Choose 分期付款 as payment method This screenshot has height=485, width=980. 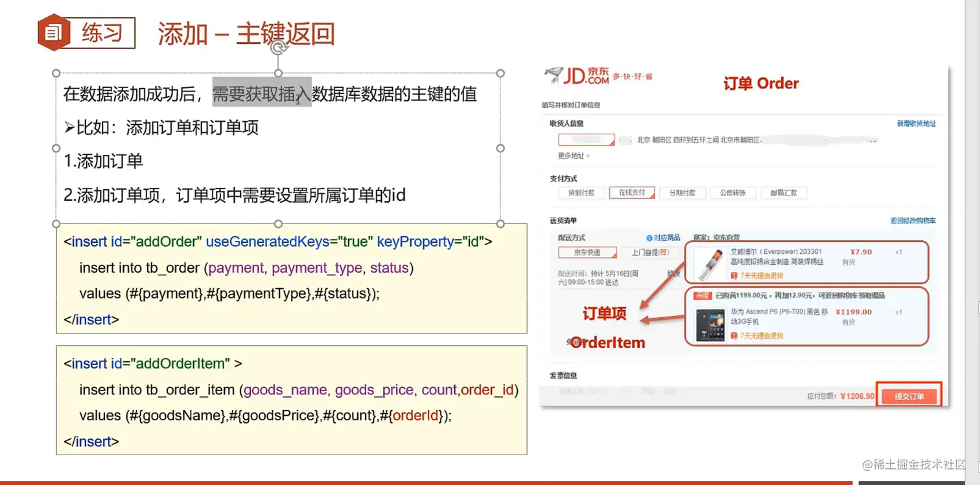click(682, 193)
